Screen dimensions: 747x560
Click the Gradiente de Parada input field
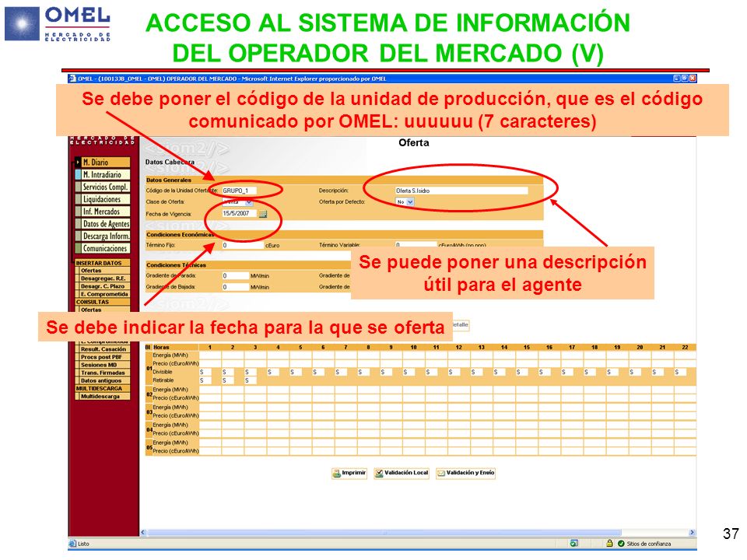click(235, 275)
